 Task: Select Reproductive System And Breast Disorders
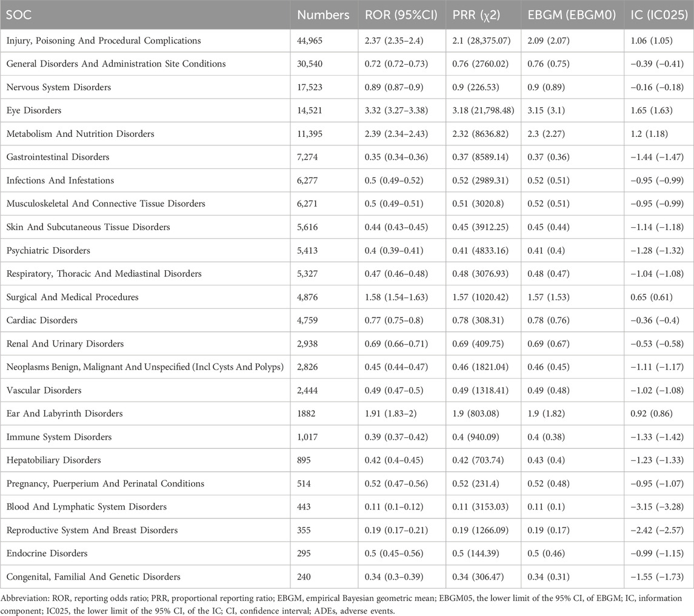(x=92, y=530)
